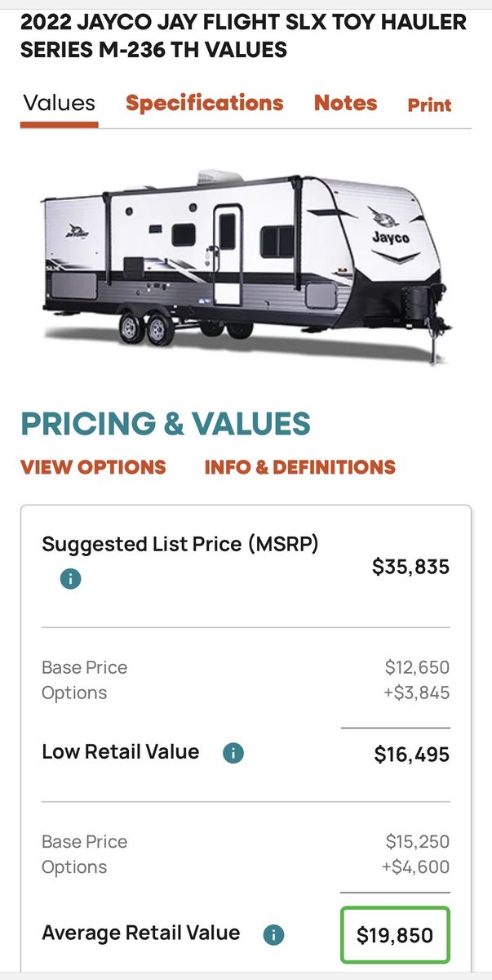
Task: Go to the Notes tab
Action: pyautogui.click(x=345, y=104)
